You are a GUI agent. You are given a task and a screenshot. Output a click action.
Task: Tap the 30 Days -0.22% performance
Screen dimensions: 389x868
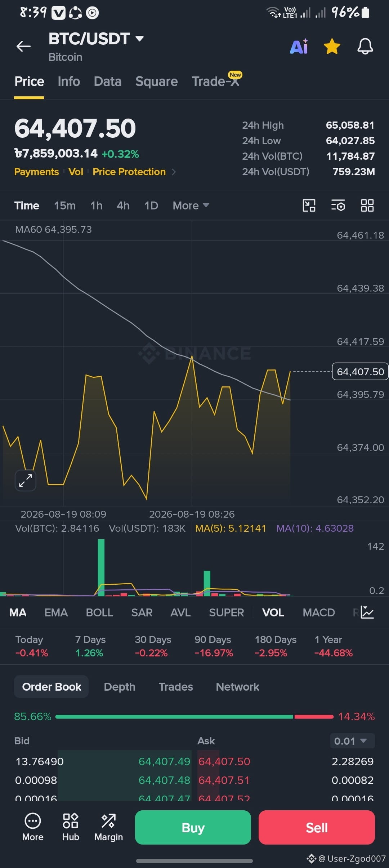(x=153, y=646)
